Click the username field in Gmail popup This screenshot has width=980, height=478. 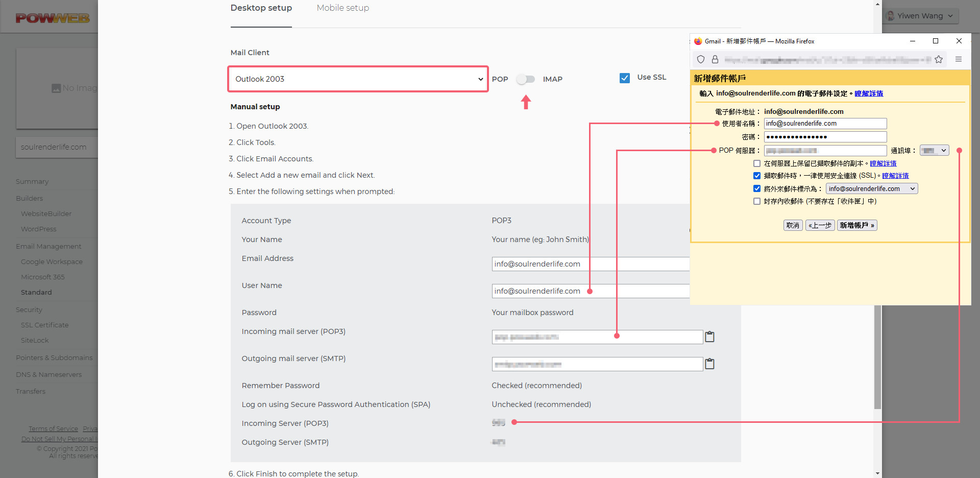(825, 124)
